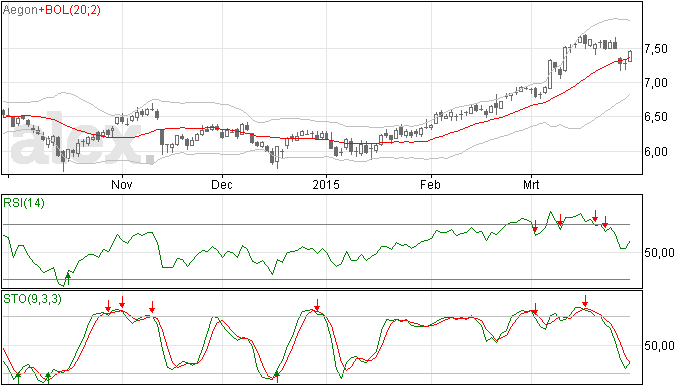This screenshot has height=387, width=690.
Task: Click the 50,00 value on STO panel
Action: [x=659, y=346]
